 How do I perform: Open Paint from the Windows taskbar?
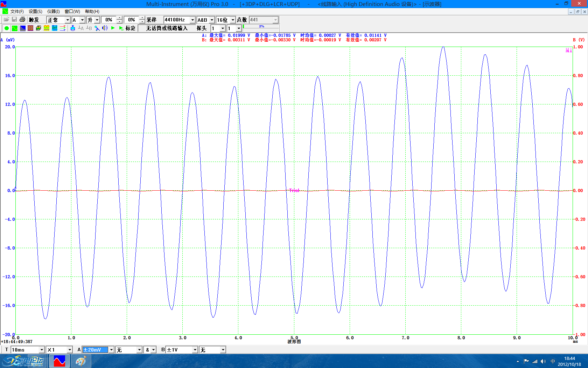(x=81, y=361)
